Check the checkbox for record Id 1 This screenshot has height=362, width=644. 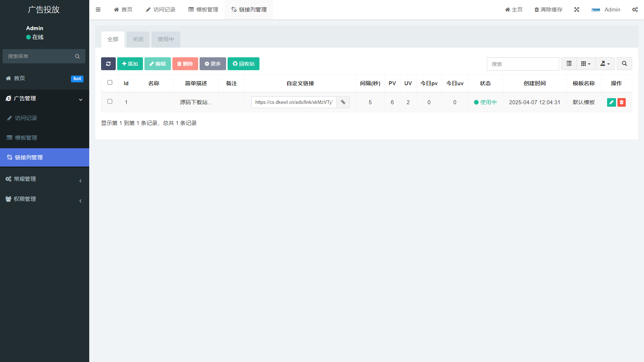(110, 101)
